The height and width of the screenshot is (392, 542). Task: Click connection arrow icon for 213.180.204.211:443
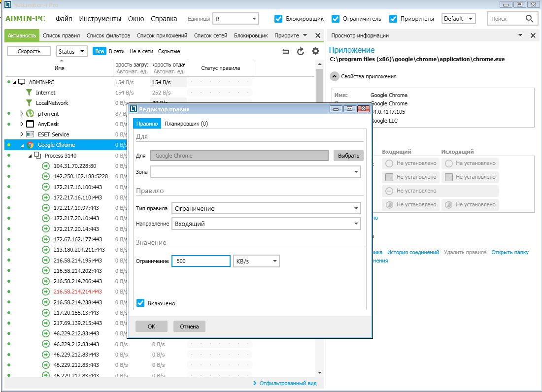tap(46, 250)
